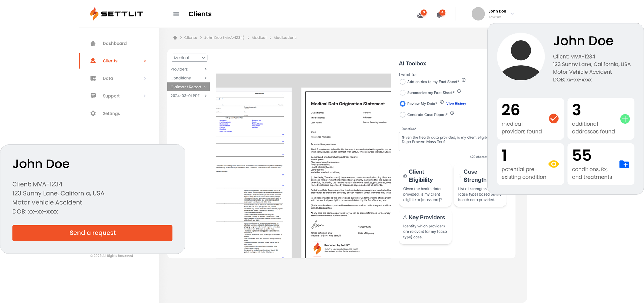This screenshot has width=644, height=303.
Task: Click the Send a request button
Action: click(x=92, y=233)
